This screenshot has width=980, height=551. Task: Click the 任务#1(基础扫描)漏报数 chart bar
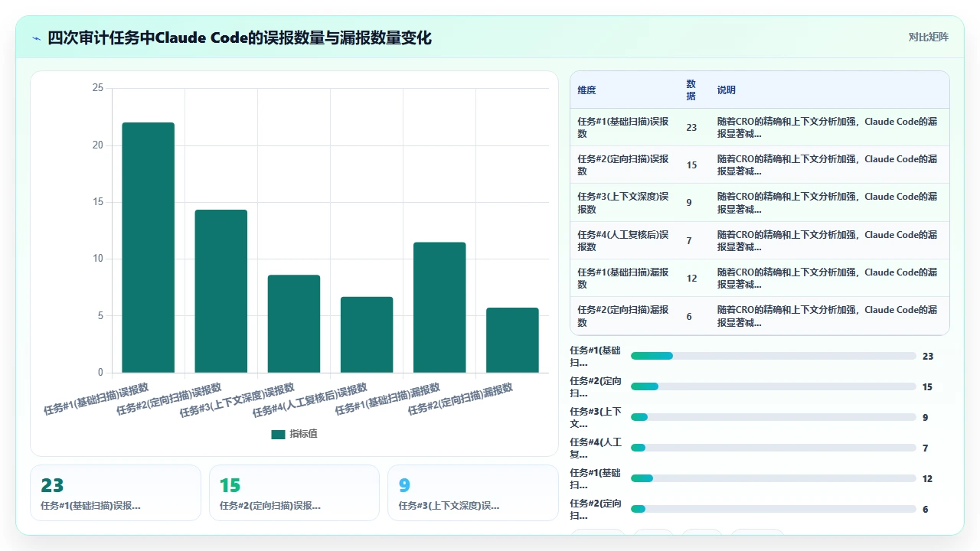[439, 308]
